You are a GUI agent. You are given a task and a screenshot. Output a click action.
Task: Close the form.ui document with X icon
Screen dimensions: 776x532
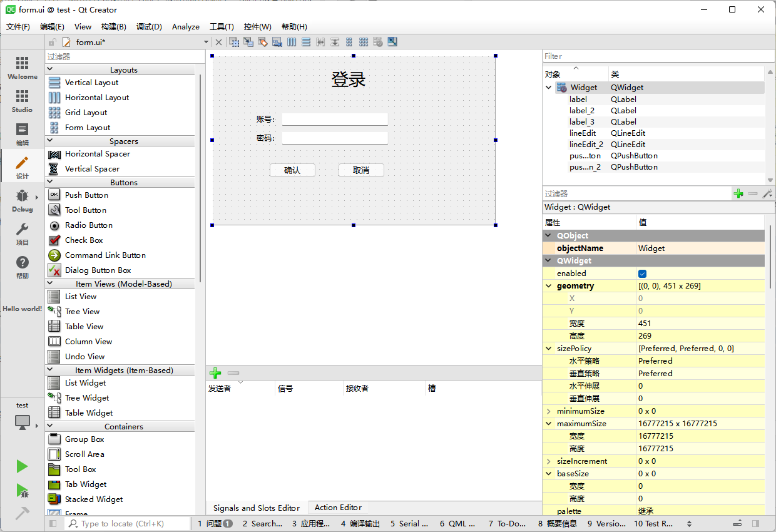coord(218,42)
